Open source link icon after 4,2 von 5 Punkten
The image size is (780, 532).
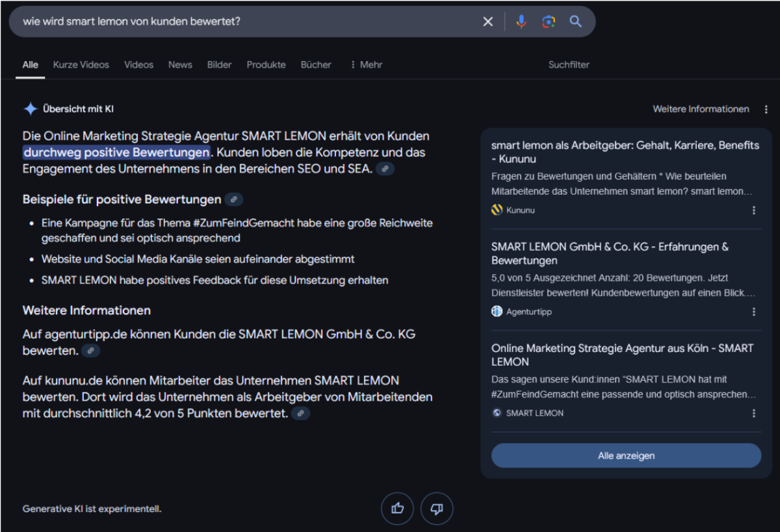(300, 413)
